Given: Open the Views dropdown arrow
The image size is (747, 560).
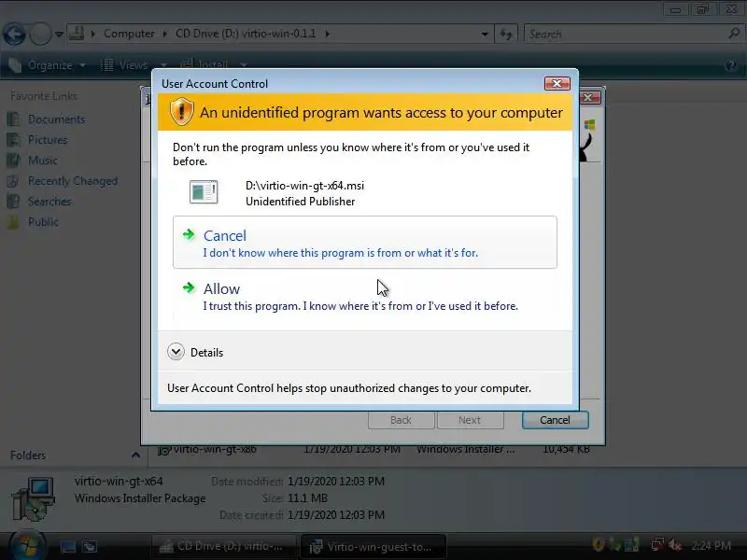Looking at the screenshot, I should 162,65.
